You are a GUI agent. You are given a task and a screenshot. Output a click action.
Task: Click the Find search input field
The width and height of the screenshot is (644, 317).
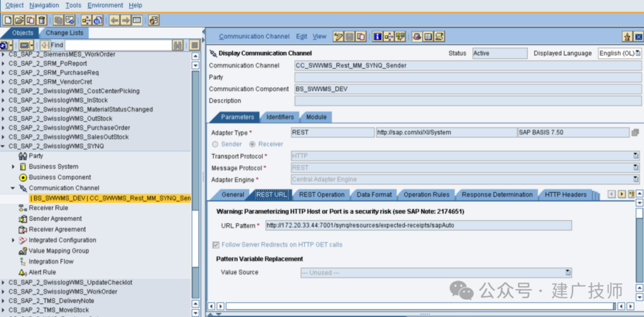118,45
